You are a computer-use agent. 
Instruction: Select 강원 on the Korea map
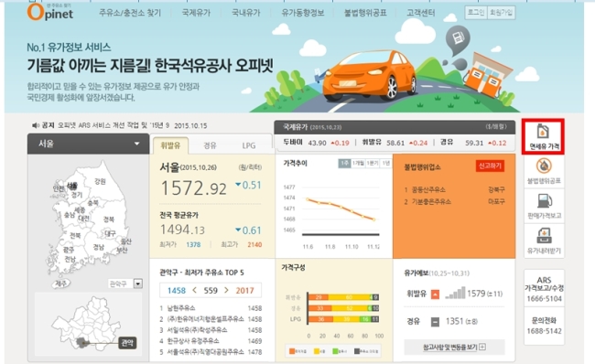100,182
